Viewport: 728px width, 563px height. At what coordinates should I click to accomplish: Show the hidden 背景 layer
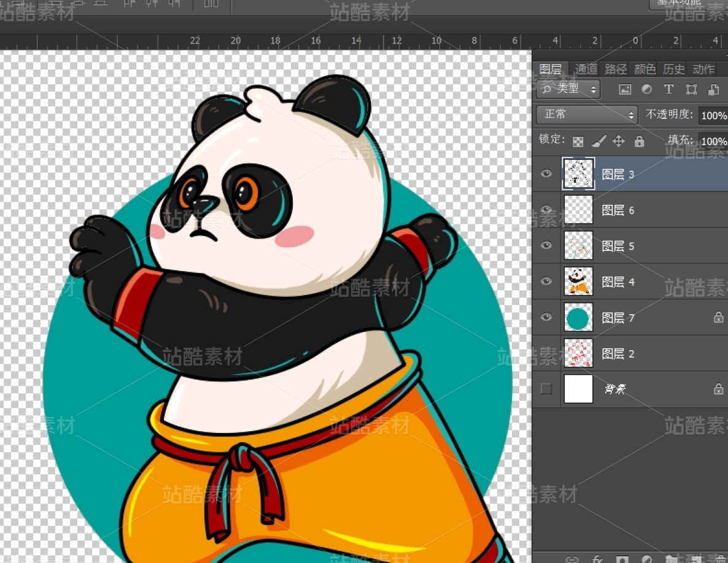[x=546, y=389]
